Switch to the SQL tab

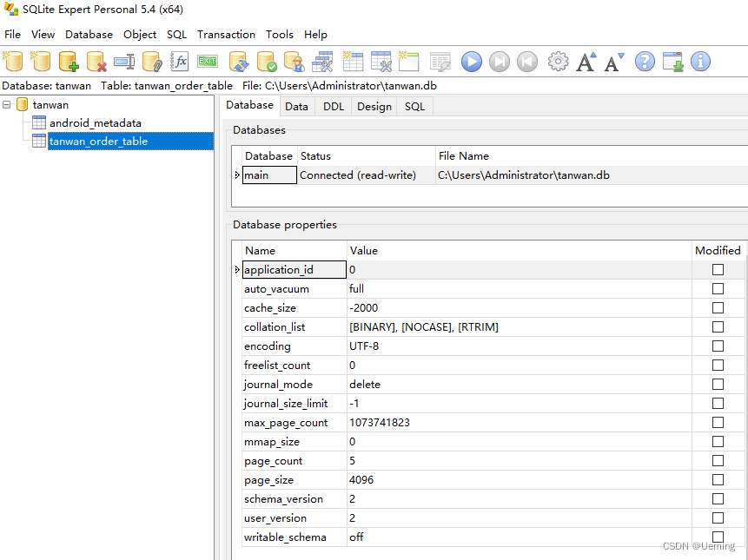tap(414, 107)
